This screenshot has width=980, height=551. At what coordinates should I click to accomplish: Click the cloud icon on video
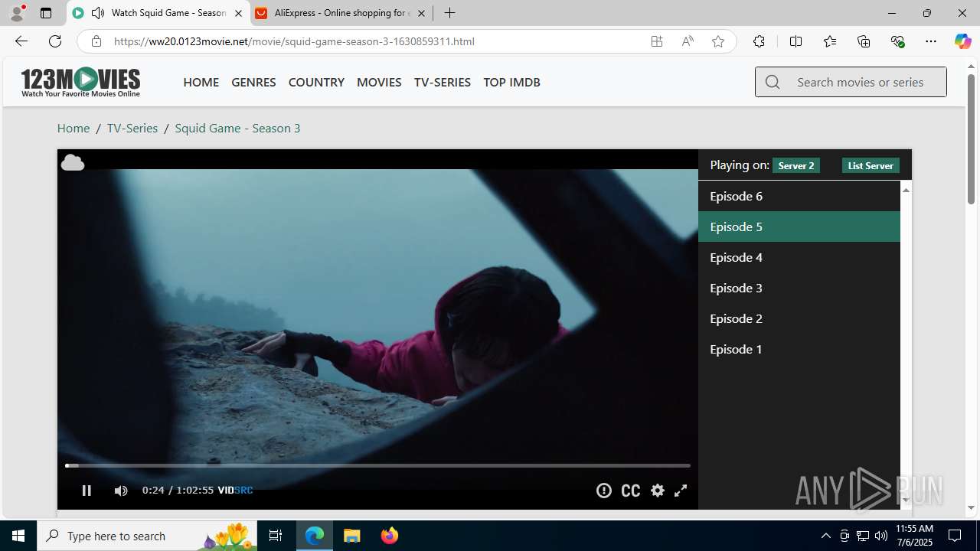click(x=72, y=162)
